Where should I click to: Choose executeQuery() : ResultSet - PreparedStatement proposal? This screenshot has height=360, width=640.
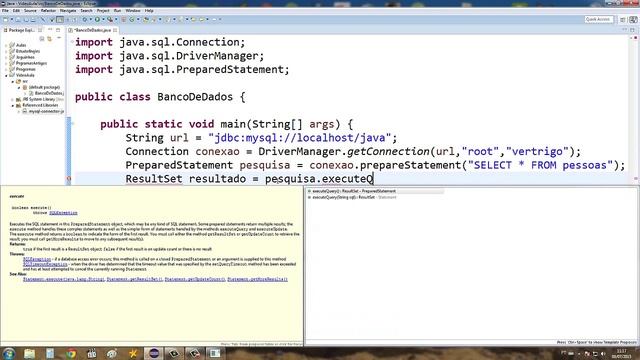[354, 191]
